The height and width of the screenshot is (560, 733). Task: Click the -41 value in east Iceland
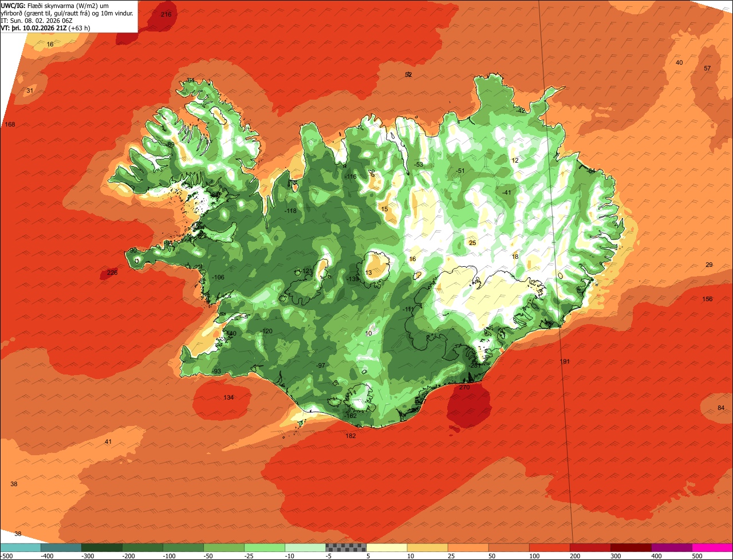click(x=506, y=192)
